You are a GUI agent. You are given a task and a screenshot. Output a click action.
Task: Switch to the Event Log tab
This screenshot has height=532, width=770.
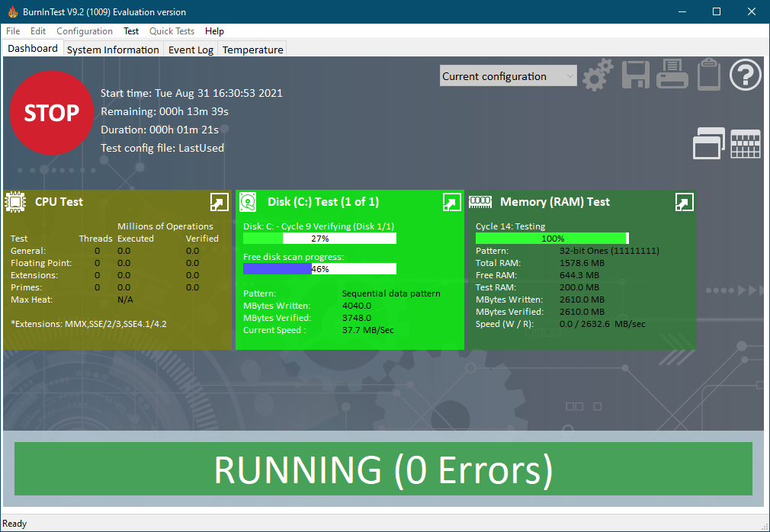pyautogui.click(x=191, y=50)
